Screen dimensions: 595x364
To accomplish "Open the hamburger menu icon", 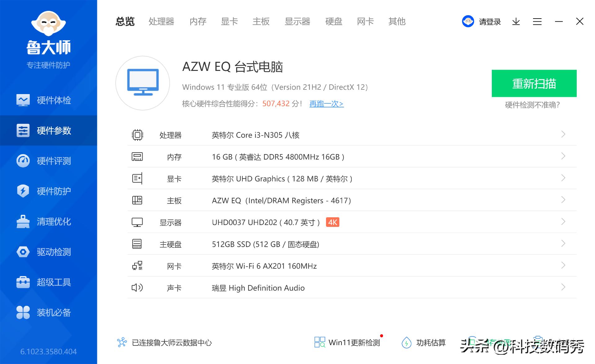I will pos(537,21).
